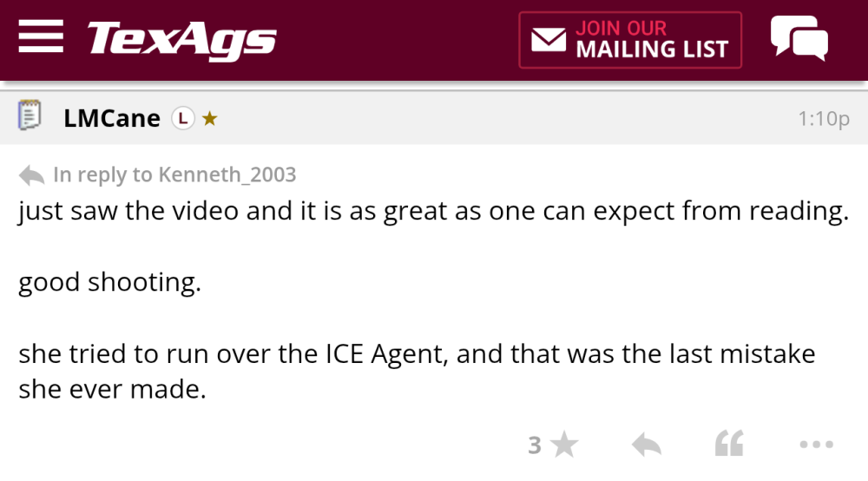868x481 pixels.
Task: Click the TexAgs logo
Action: point(181,40)
